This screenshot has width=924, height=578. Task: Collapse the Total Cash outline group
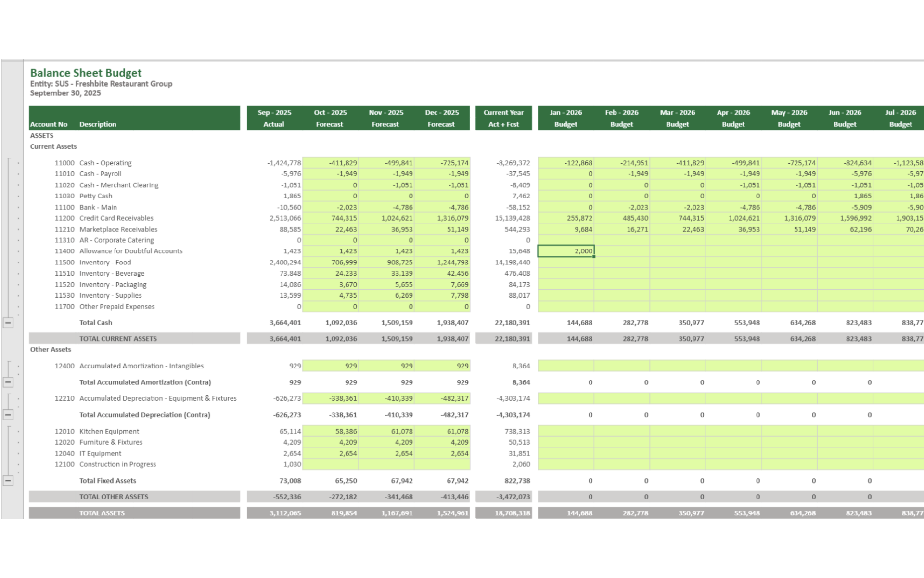(8, 323)
